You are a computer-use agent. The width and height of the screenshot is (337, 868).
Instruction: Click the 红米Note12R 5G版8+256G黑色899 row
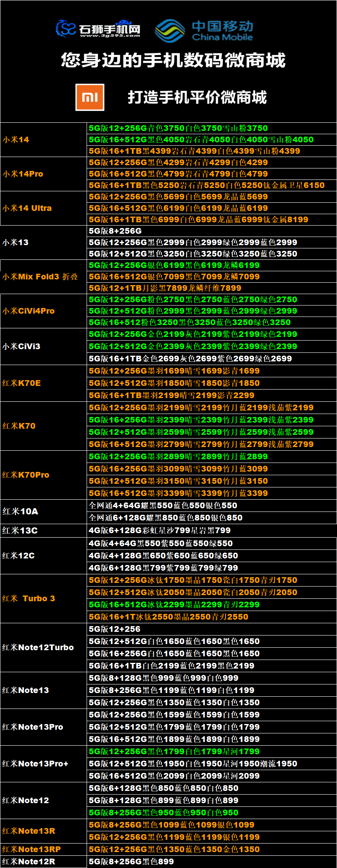131,861
